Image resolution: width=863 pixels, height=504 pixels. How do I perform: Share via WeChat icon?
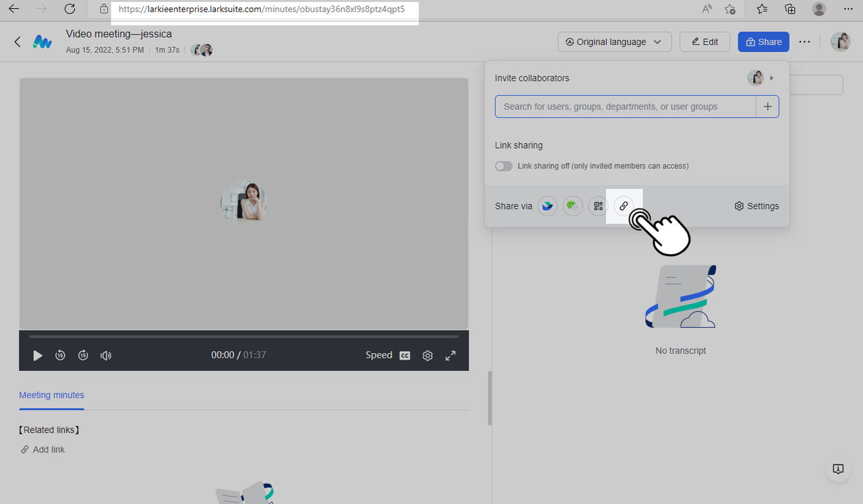click(x=572, y=206)
